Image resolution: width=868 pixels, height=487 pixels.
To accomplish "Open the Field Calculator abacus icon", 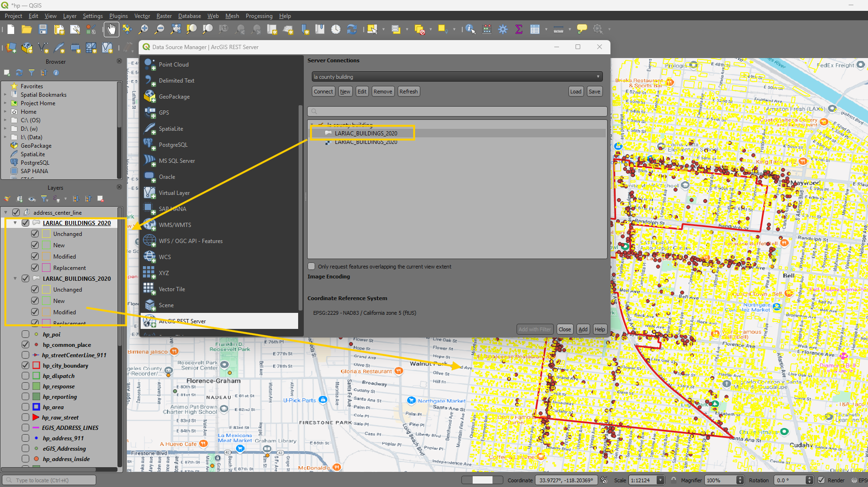I will click(x=487, y=29).
